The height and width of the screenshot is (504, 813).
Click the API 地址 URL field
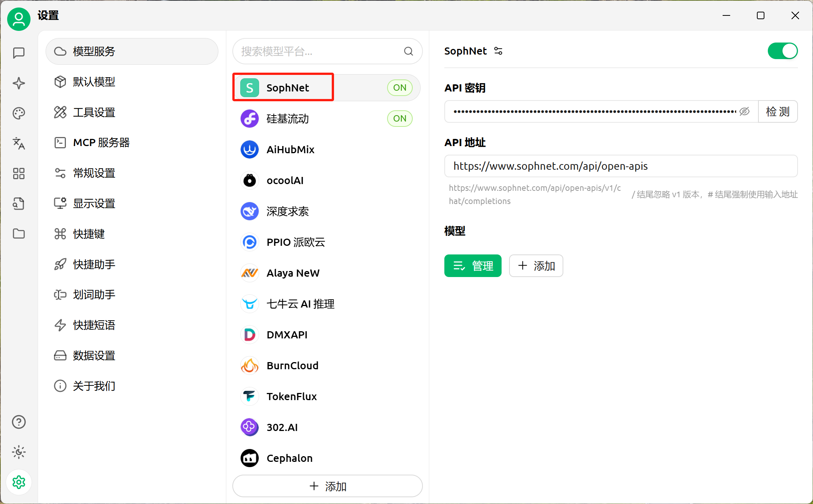click(x=621, y=166)
